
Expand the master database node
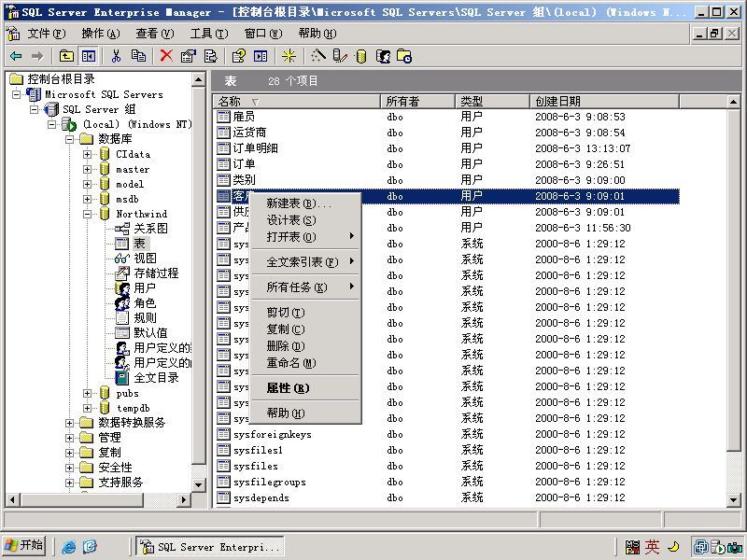(x=87, y=170)
